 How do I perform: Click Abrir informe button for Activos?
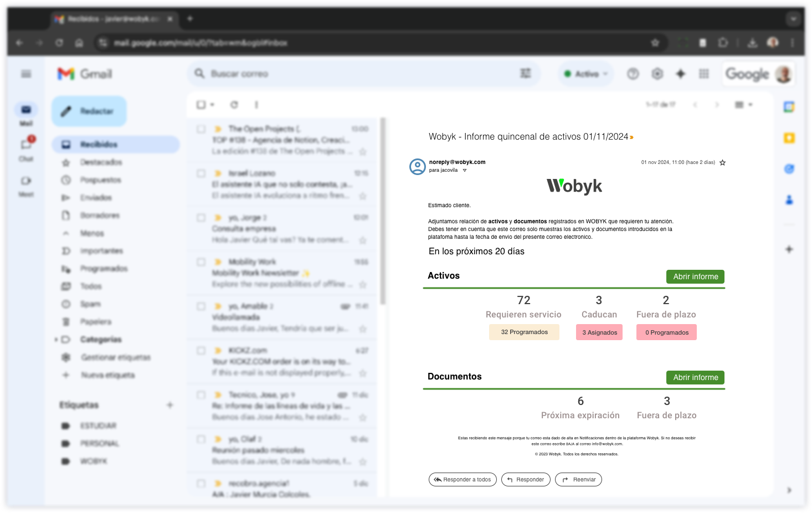click(695, 276)
